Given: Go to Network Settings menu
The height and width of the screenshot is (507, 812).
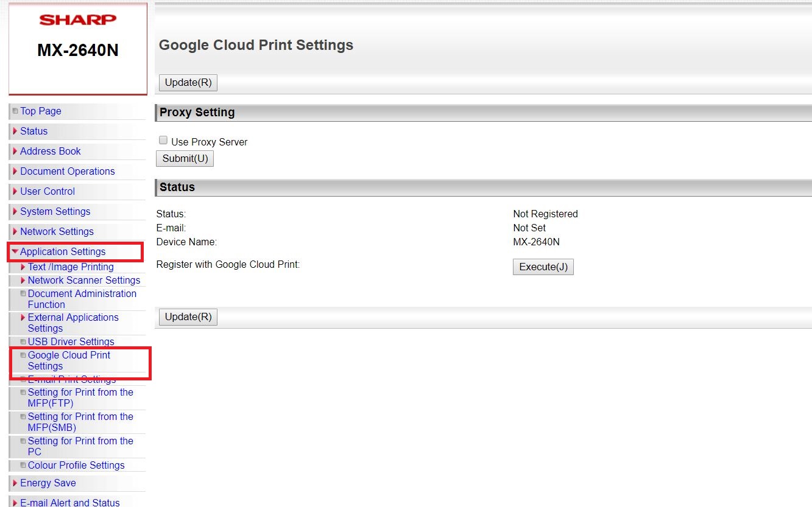Looking at the screenshot, I should pos(57,231).
